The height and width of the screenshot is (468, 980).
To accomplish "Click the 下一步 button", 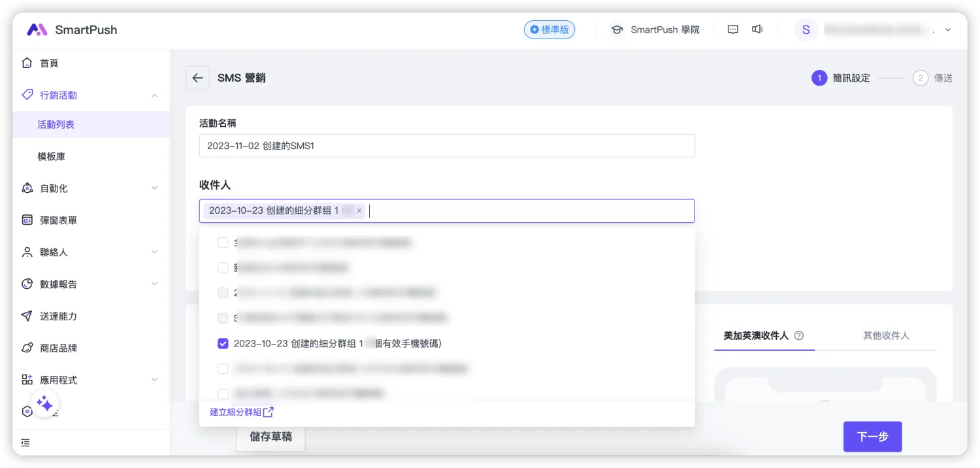I will [x=872, y=437].
